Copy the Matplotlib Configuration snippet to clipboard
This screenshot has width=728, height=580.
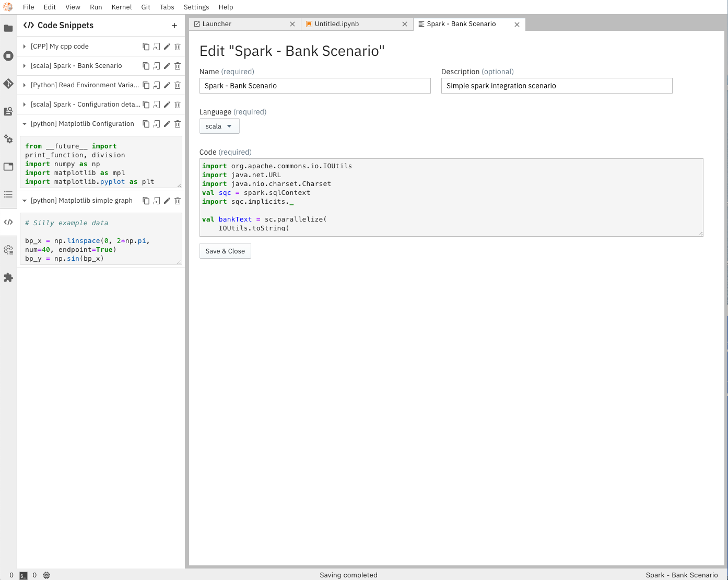point(146,124)
